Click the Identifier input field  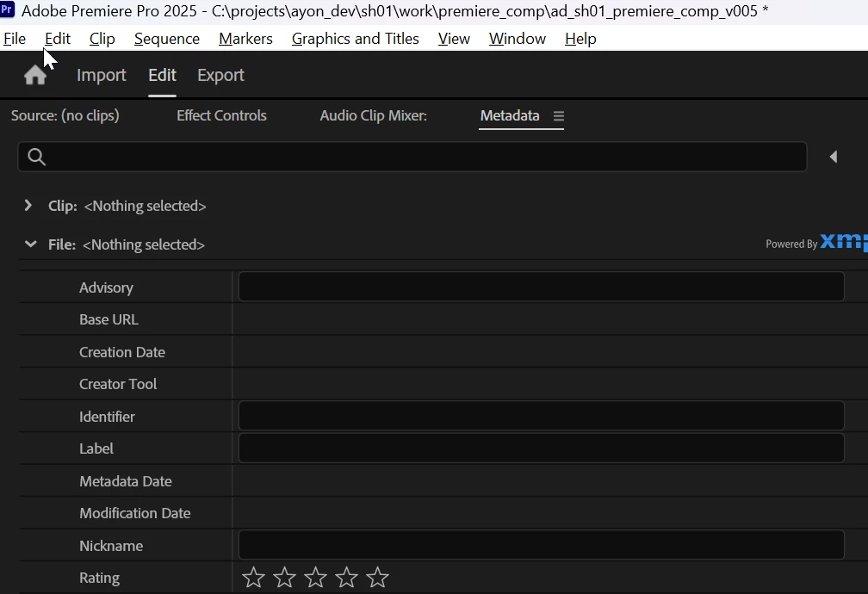[x=542, y=416]
